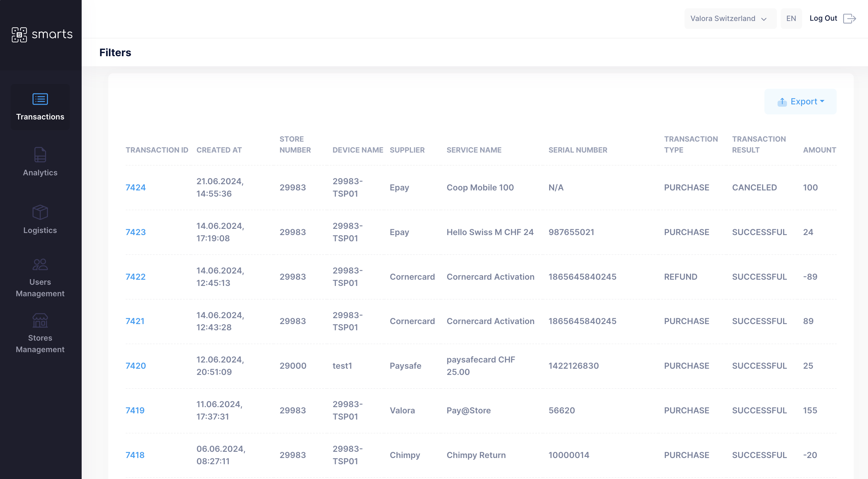Open the EN language selector

pyautogui.click(x=791, y=19)
